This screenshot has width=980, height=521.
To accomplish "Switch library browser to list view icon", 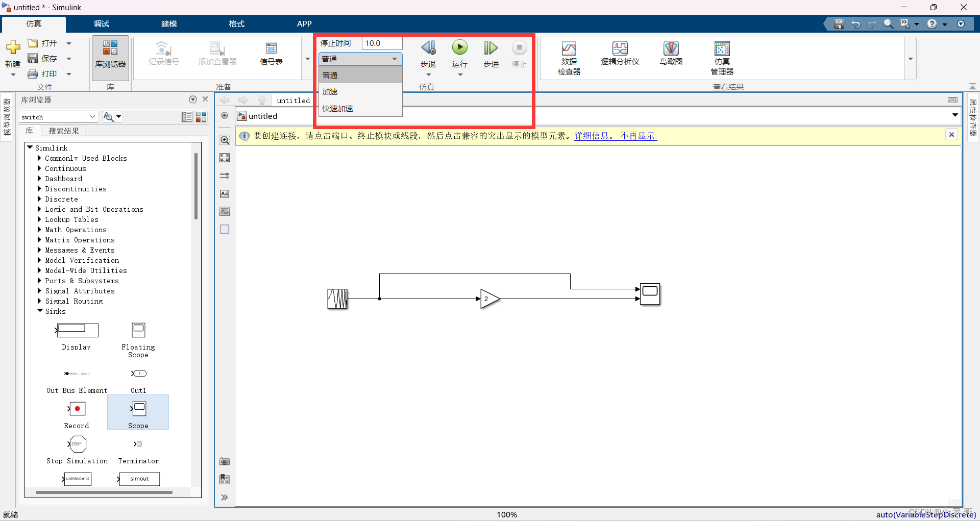I will point(187,117).
